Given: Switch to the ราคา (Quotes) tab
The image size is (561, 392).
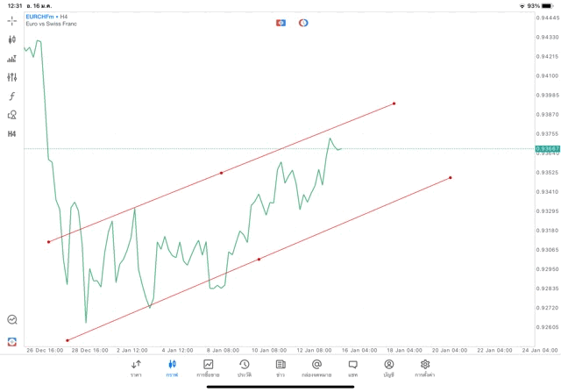Looking at the screenshot, I should (136, 368).
